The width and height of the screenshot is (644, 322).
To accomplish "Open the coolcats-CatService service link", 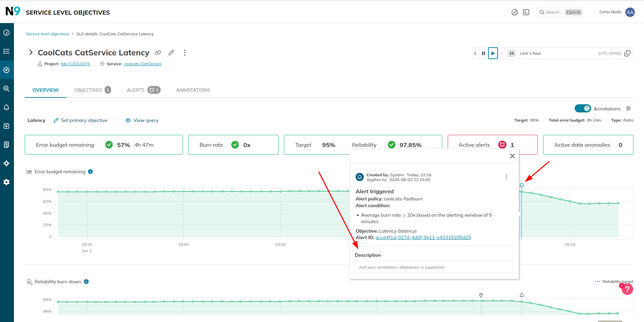I will point(143,64).
